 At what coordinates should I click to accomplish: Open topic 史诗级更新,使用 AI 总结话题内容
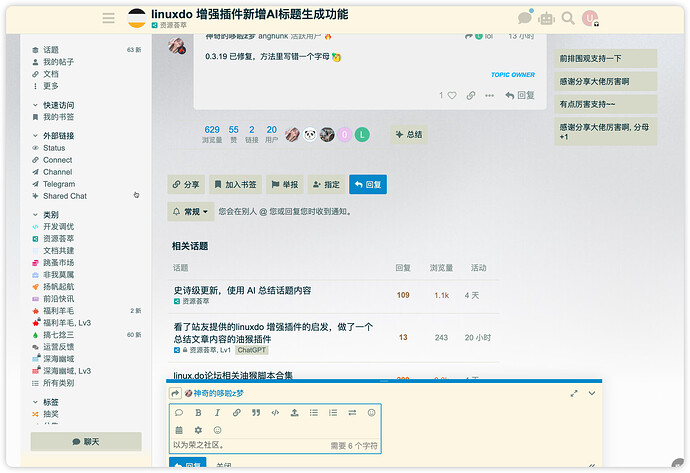(242, 290)
